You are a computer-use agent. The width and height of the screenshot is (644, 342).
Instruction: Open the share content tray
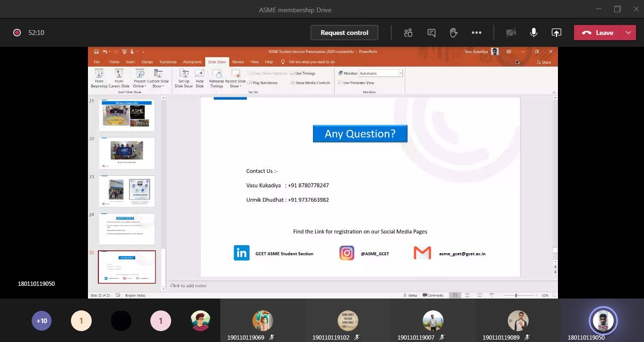pos(556,33)
